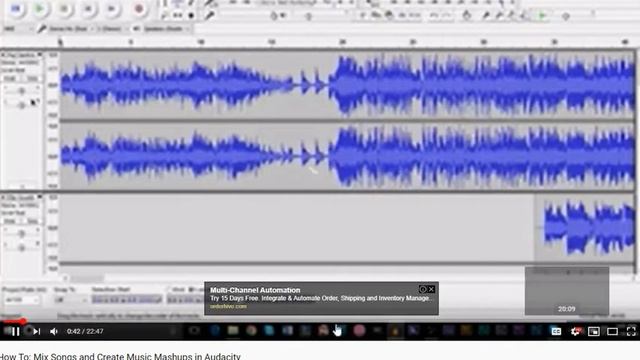
Task: Click the green Play button in Audacity
Action: click(40, 8)
